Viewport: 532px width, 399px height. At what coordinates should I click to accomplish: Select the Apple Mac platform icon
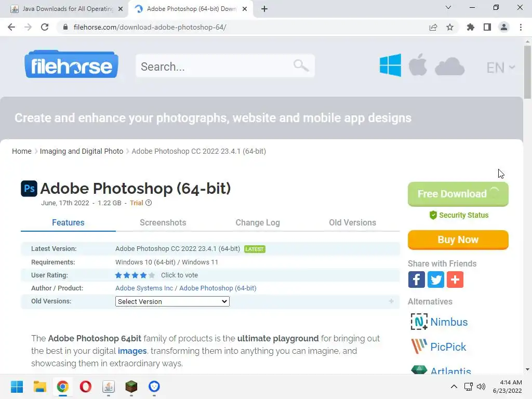point(418,64)
